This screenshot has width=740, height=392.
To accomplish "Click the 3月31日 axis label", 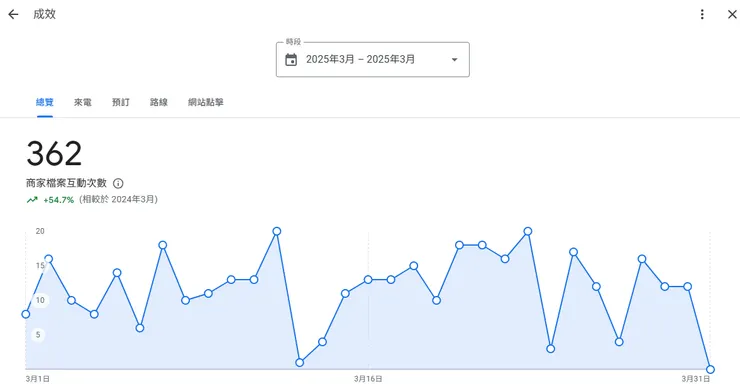I will click(x=696, y=379).
